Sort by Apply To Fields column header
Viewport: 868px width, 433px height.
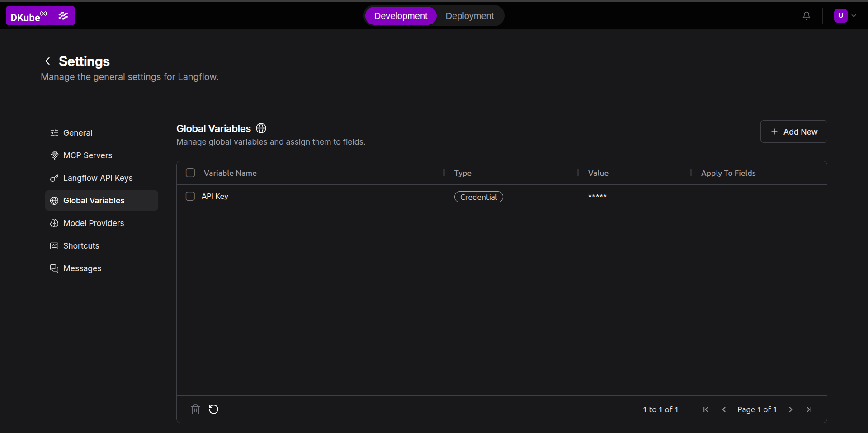coord(728,173)
